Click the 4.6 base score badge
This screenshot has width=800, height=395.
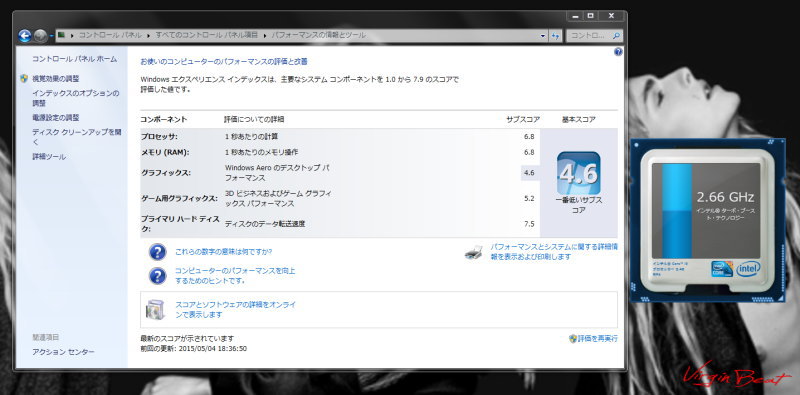[x=579, y=174]
